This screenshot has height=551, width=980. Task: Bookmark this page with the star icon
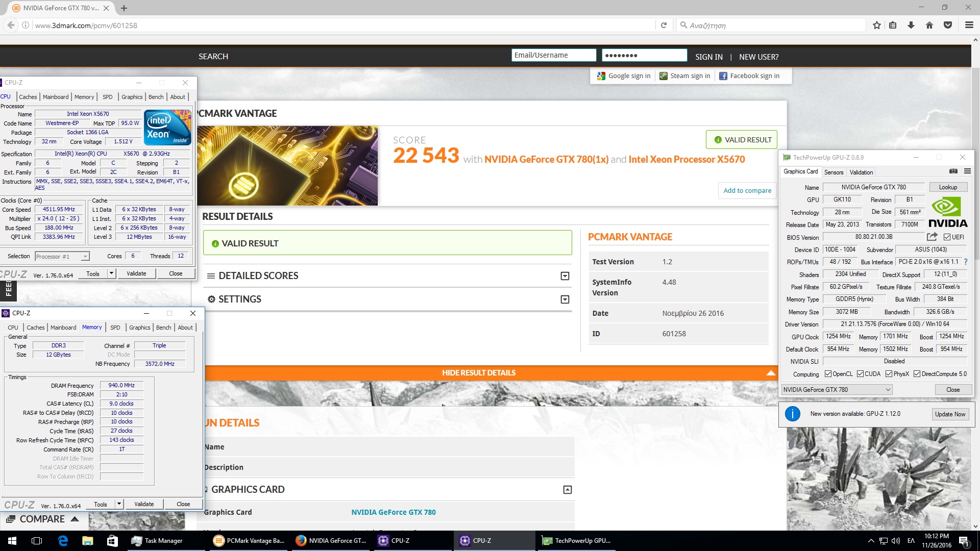[876, 25]
